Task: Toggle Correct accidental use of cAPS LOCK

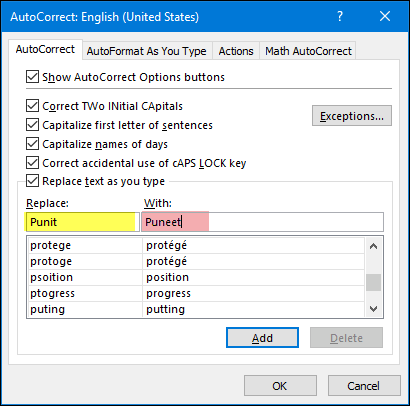Action: (x=32, y=163)
